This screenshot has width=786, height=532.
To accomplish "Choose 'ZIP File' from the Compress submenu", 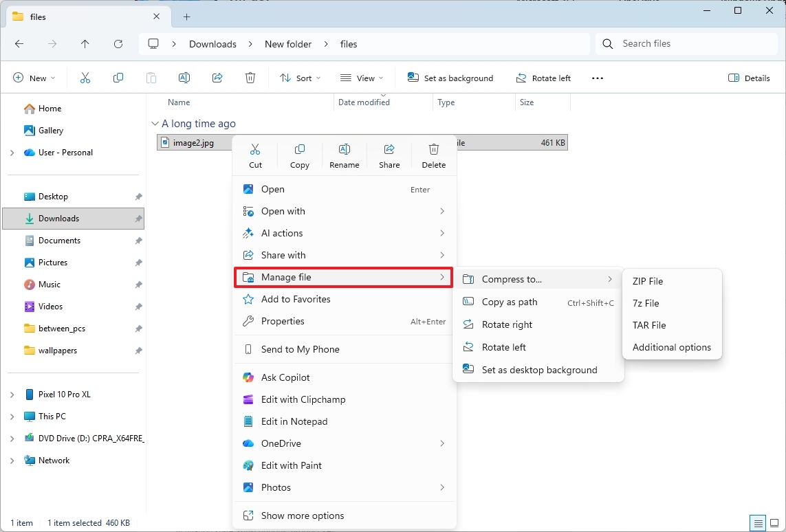I will 647,281.
